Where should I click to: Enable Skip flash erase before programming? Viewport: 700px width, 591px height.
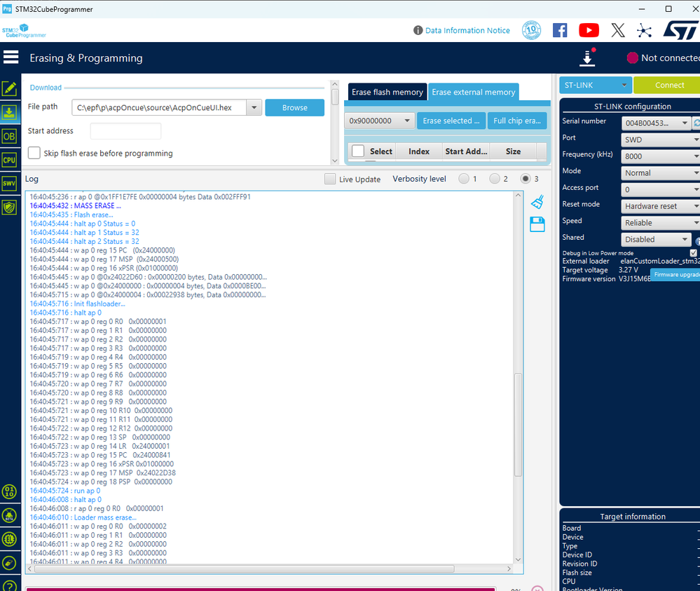34,153
